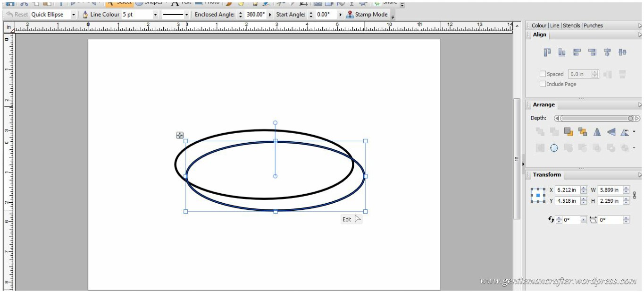This screenshot has width=644, height=293.
Task: Click the flip horizontal icon in Arrange
Action: click(x=597, y=132)
